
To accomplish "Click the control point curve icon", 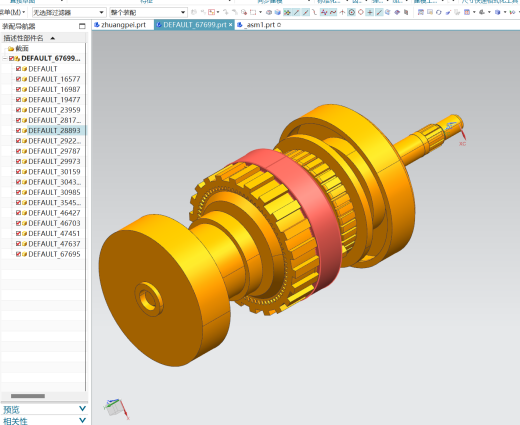I will (314, 12).
